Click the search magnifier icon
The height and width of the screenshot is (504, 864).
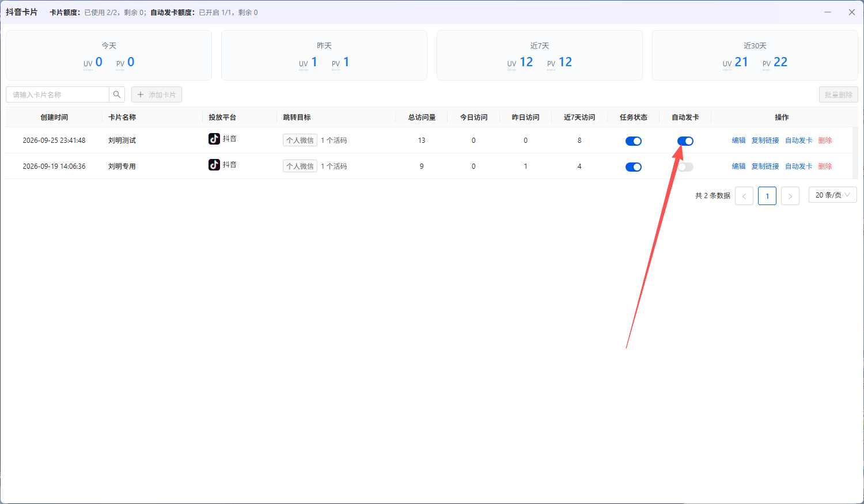(x=117, y=94)
